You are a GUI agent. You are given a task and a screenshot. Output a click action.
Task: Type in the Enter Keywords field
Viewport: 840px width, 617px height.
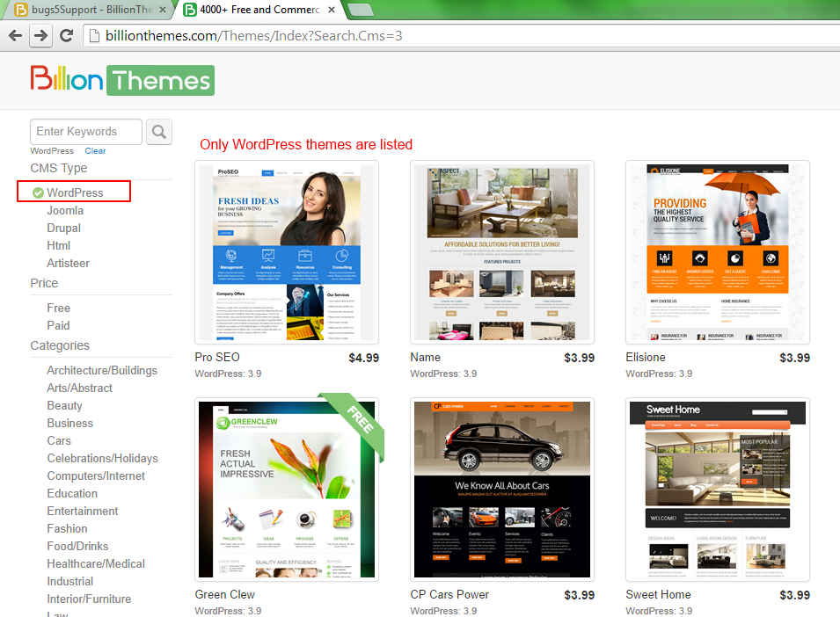85,132
